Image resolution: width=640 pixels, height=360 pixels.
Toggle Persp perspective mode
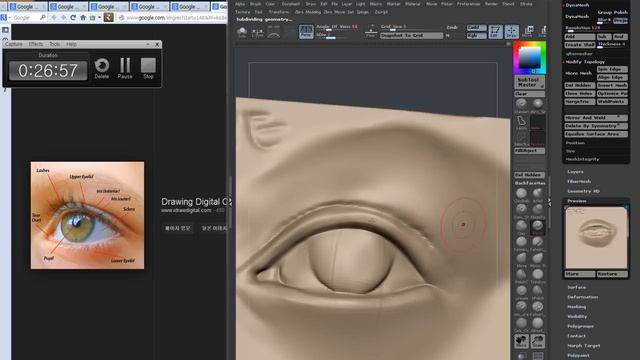tap(306, 31)
